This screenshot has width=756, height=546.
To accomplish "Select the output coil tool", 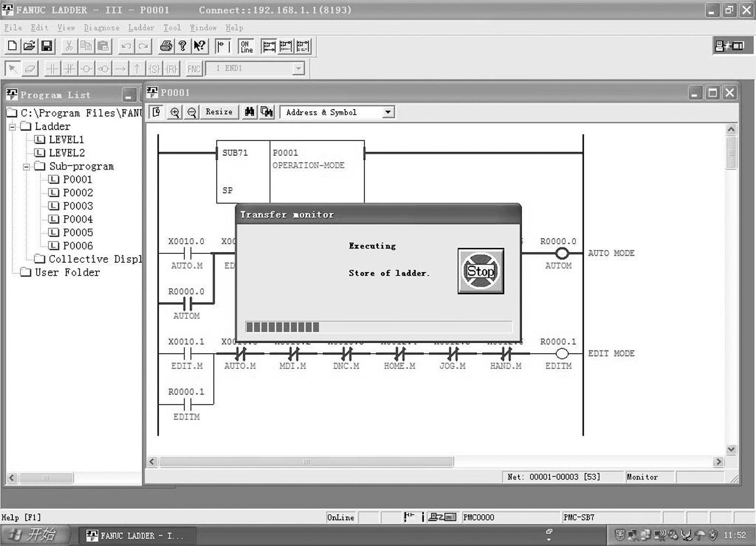I will [x=87, y=69].
